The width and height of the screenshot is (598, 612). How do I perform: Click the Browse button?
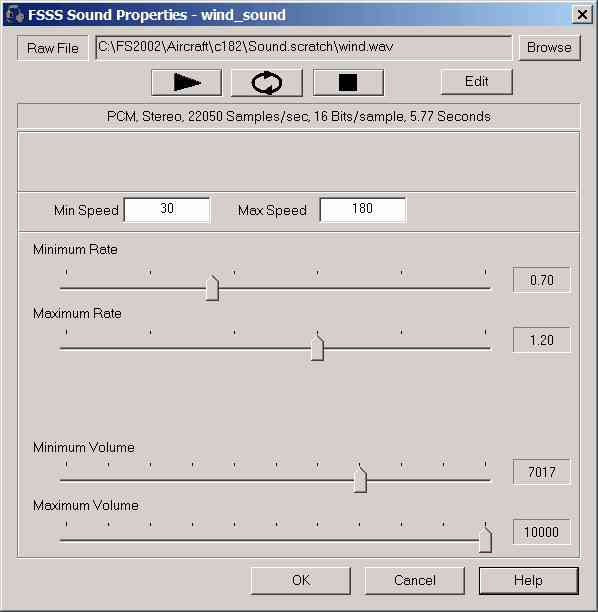[x=549, y=48]
